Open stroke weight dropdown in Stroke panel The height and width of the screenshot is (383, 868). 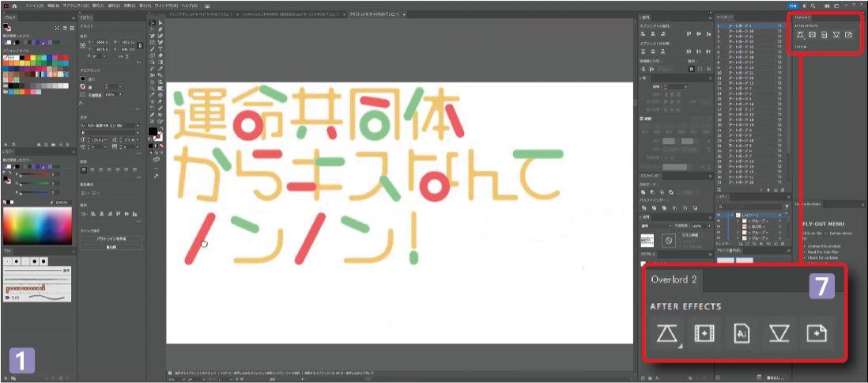[x=686, y=86]
